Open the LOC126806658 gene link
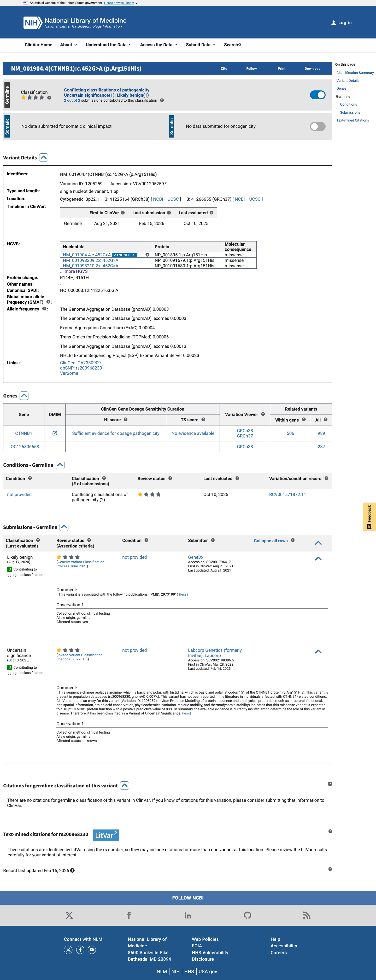The image size is (376, 980). [23, 447]
